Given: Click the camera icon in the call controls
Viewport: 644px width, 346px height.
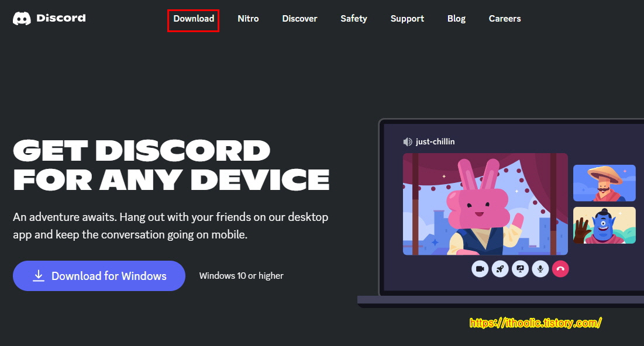Looking at the screenshot, I should click(x=480, y=269).
